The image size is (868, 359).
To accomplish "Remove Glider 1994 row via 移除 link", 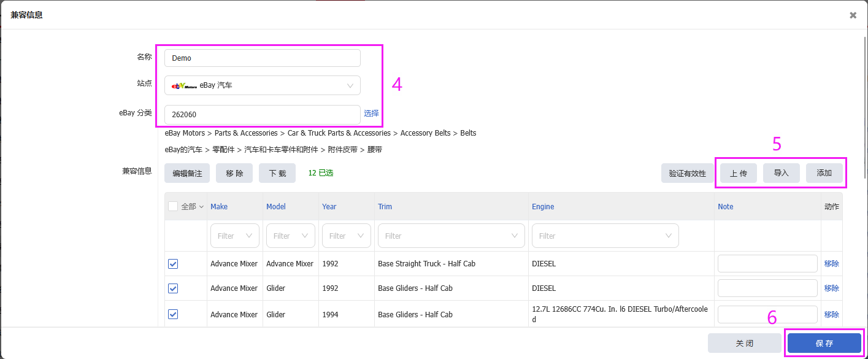I will pos(832,314).
